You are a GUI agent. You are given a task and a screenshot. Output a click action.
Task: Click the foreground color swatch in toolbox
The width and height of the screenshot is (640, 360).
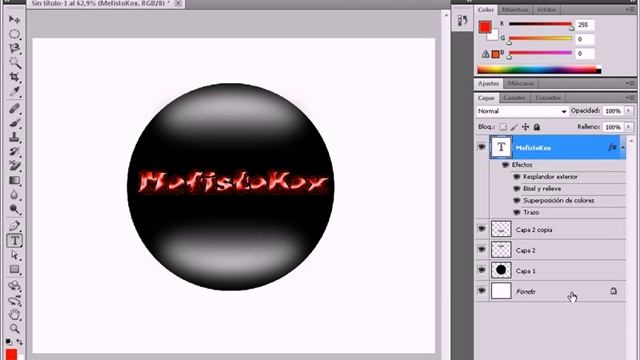coord(11,354)
